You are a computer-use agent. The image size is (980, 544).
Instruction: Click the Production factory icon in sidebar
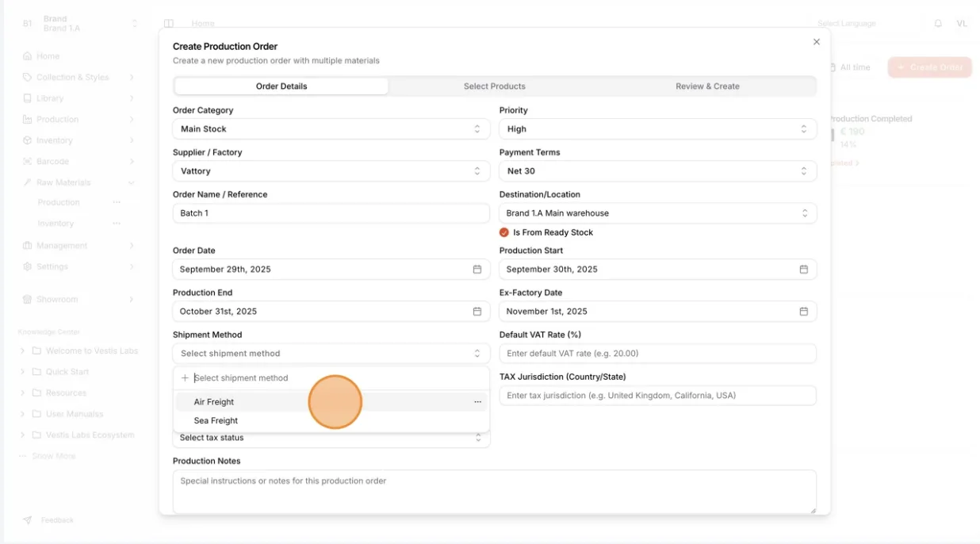pos(28,120)
